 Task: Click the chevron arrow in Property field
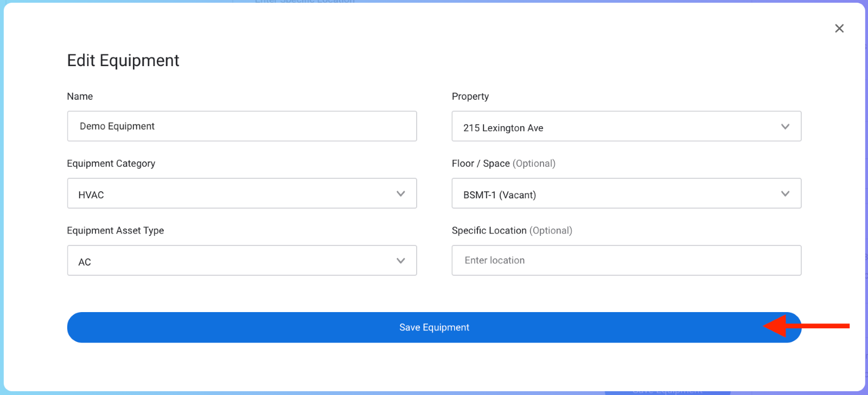(x=785, y=127)
